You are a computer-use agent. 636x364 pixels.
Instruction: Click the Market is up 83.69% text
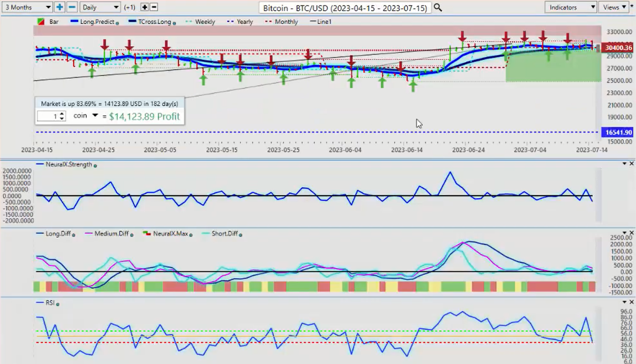point(109,103)
